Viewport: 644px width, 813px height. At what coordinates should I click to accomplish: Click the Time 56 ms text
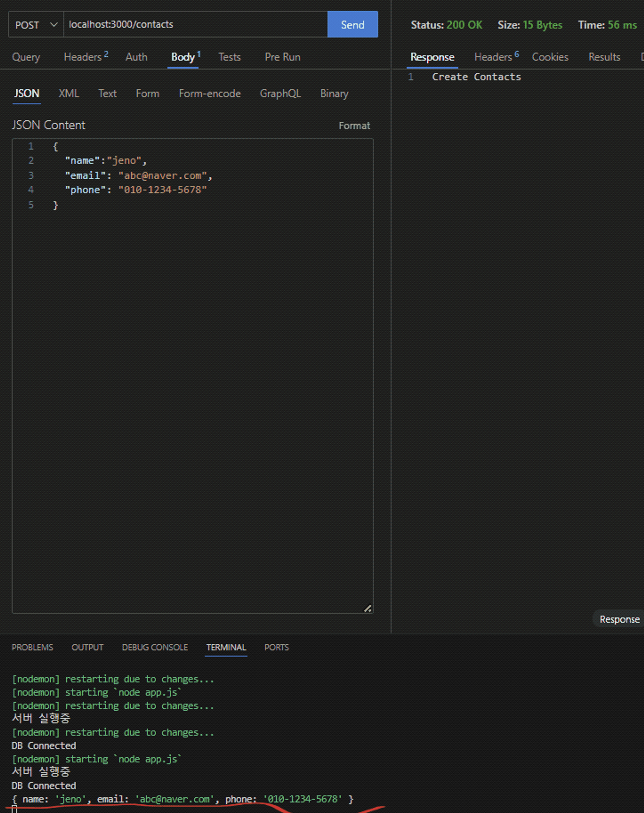pyautogui.click(x=607, y=25)
